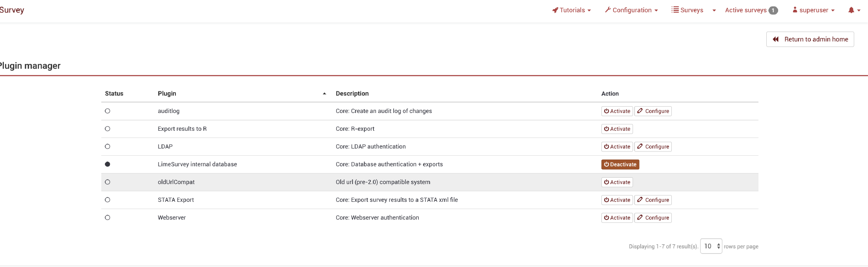Click the LDAP plugin name
868x267 pixels.
click(165, 146)
